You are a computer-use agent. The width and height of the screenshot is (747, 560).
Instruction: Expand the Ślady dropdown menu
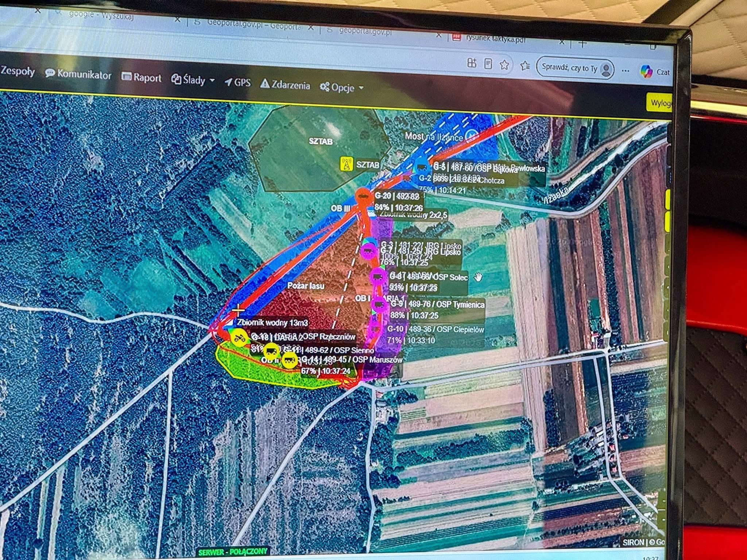pos(193,79)
